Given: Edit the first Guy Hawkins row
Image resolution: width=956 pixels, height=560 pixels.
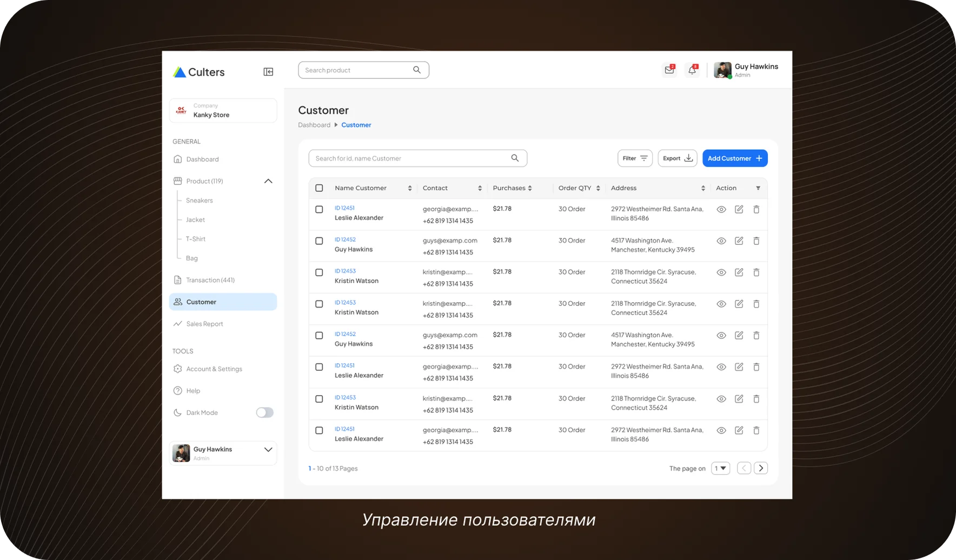Looking at the screenshot, I should [x=739, y=241].
